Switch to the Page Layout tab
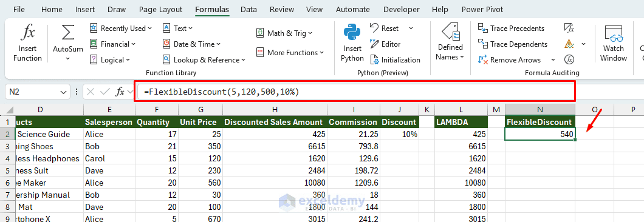The image size is (644, 222). (x=160, y=10)
